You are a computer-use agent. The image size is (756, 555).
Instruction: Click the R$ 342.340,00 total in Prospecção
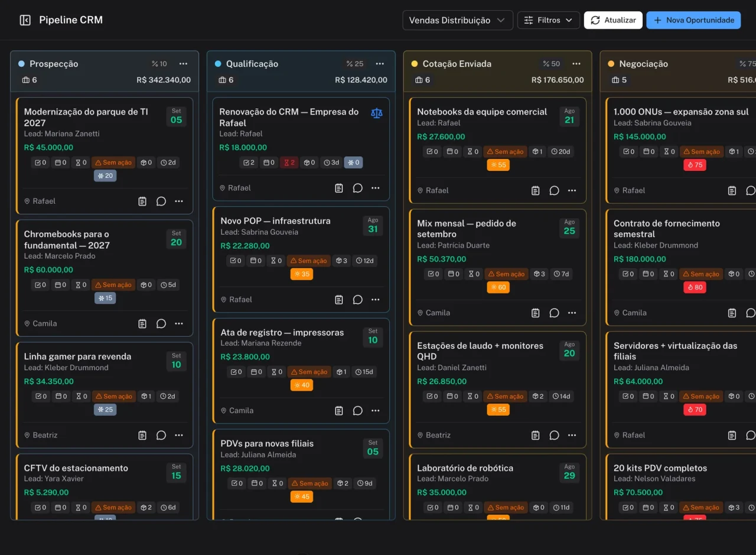pyautogui.click(x=164, y=80)
